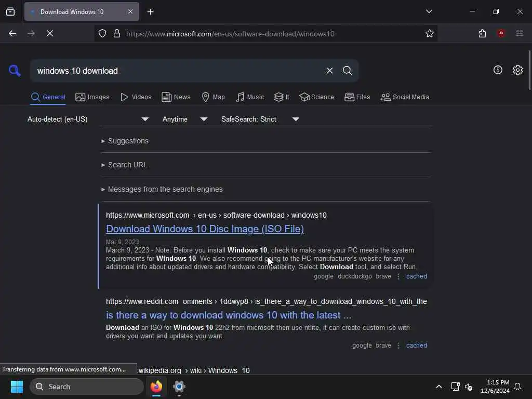
Task: Switch to the Images category
Action: click(x=92, y=97)
